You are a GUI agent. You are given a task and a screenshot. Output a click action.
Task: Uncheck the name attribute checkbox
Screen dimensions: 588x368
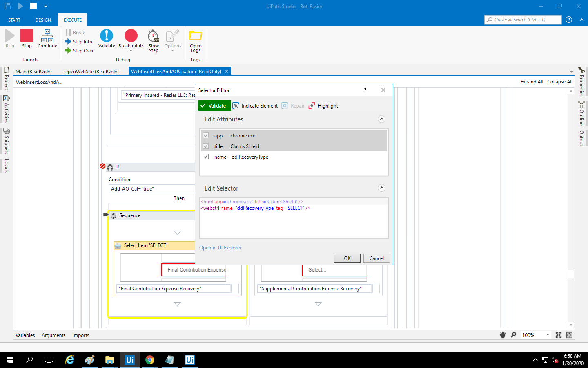click(206, 157)
